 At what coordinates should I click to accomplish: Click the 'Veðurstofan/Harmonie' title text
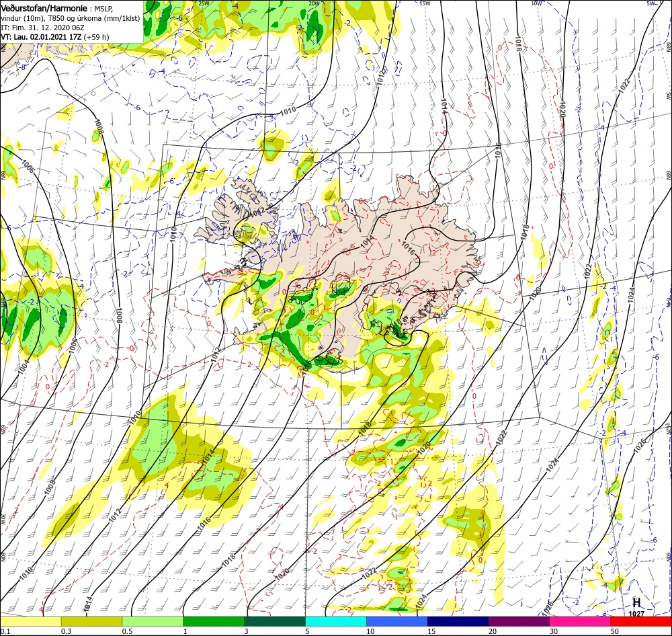44,9
